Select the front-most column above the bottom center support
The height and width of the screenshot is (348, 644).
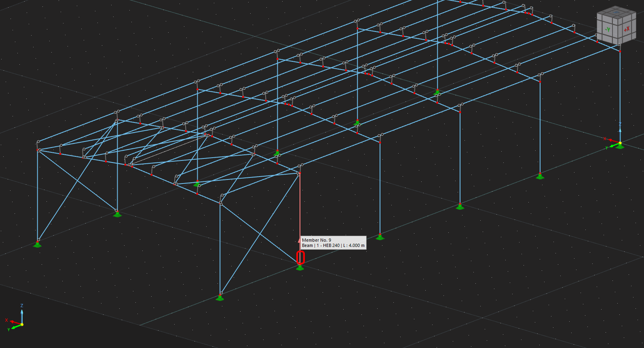pyautogui.click(x=220, y=251)
